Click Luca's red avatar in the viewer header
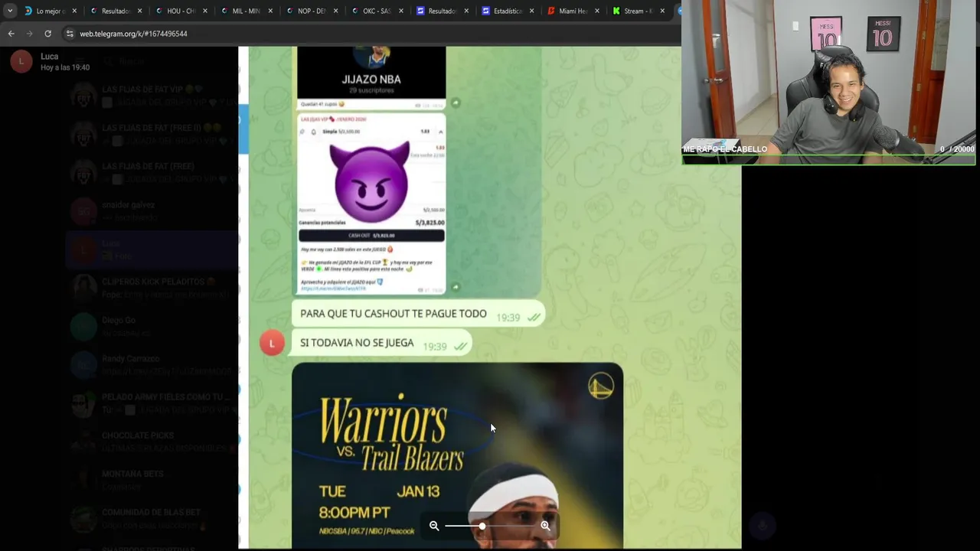 [21, 61]
